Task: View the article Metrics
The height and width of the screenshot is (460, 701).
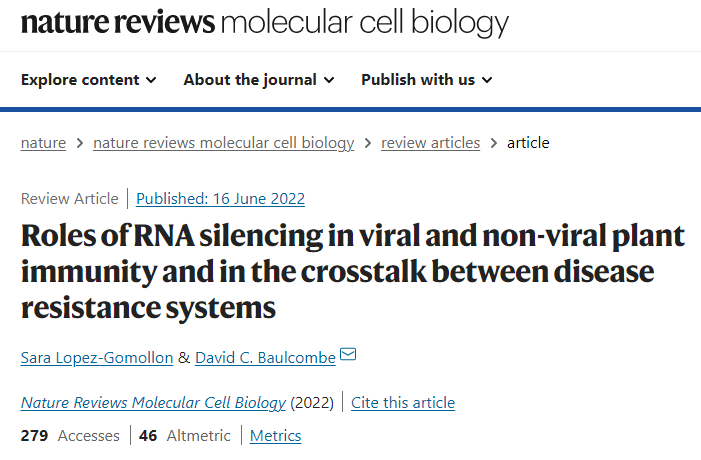Action: (x=275, y=435)
